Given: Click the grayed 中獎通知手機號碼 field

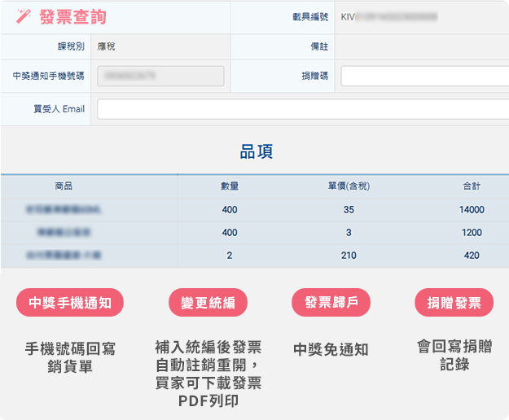Looking at the screenshot, I should [x=160, y=77].
